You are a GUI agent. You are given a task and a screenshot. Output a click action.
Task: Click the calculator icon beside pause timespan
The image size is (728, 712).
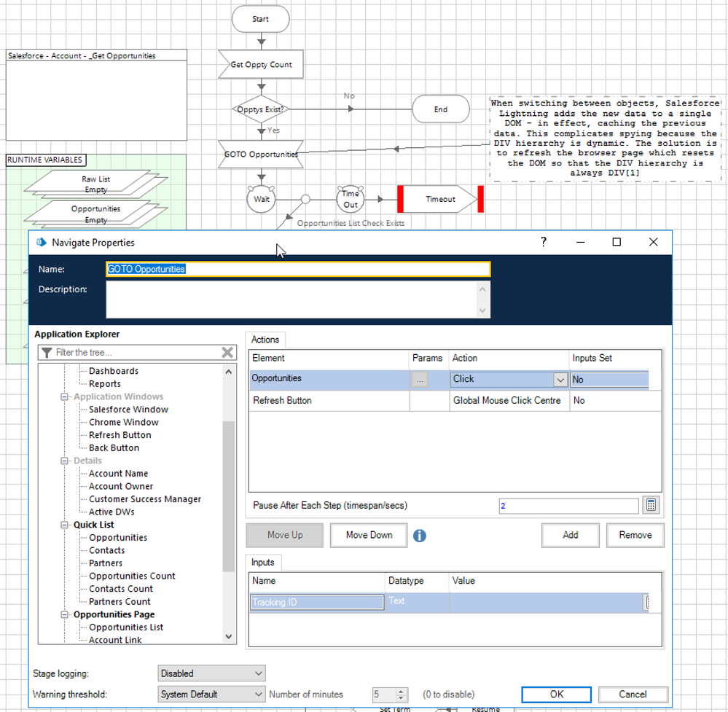[652, 505]
